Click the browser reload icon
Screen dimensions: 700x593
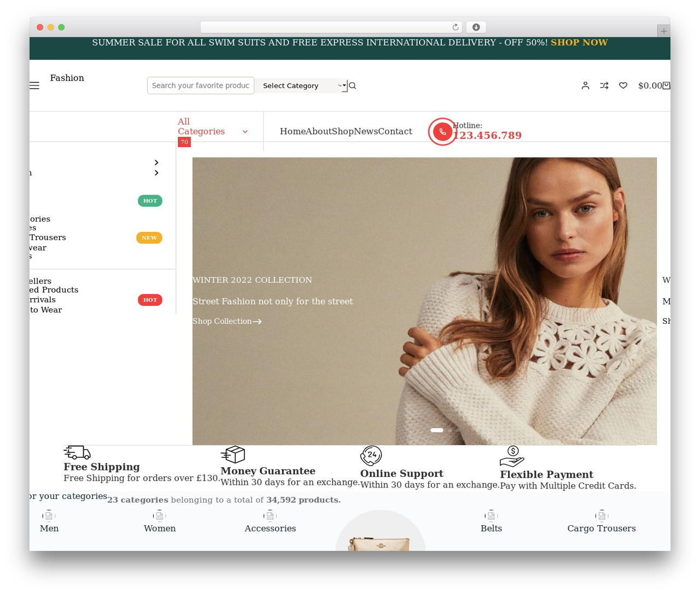tap(456, 27)
